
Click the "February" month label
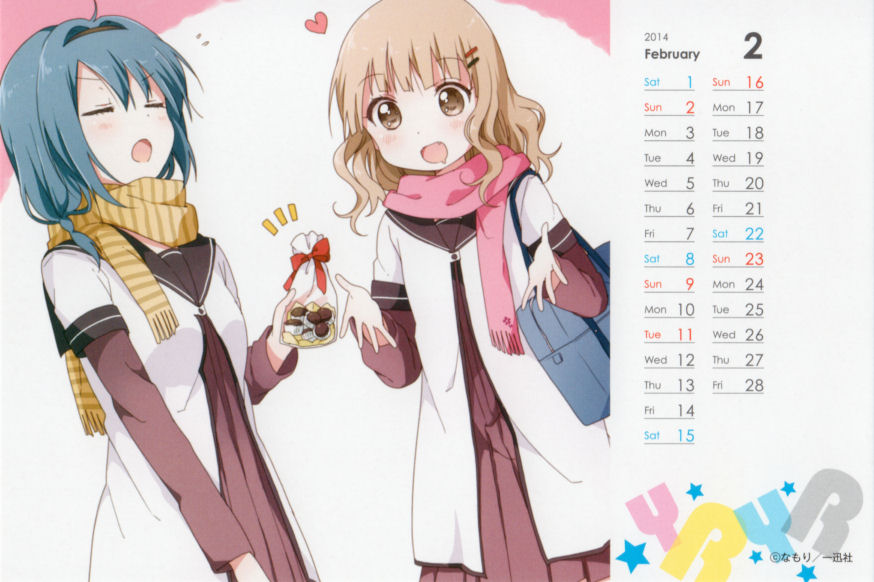(x=672, y=54)
